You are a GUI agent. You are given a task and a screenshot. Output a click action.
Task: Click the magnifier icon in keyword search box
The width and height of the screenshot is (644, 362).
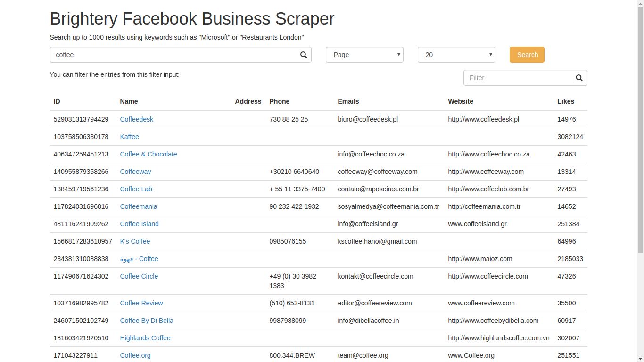coord(304,55)
